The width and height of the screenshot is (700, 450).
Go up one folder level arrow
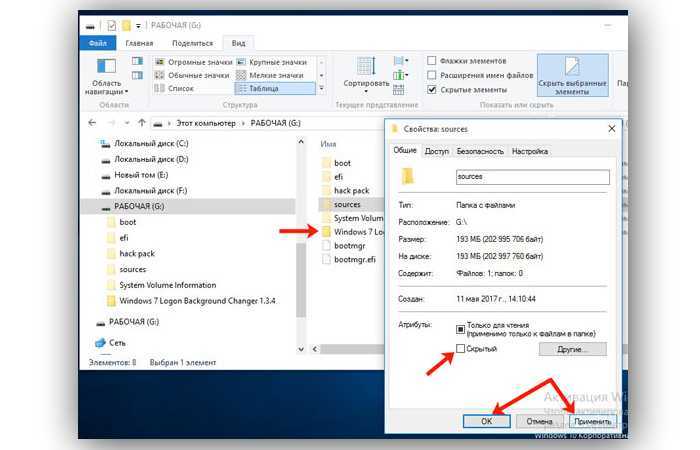tap(142, 123)
